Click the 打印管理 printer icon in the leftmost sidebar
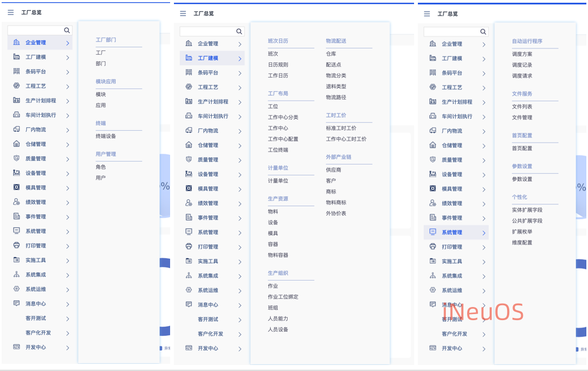 point(16,246)
